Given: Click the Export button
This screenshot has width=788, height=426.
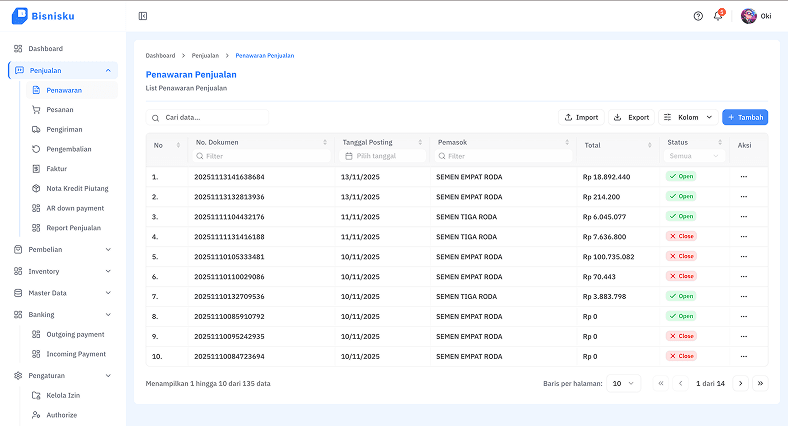Looking at the screenshot, I should pos(631,117).
